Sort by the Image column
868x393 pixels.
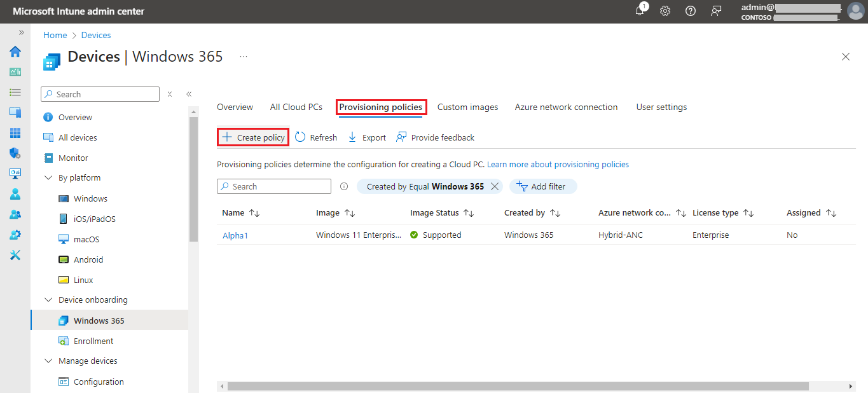(335, 213)
